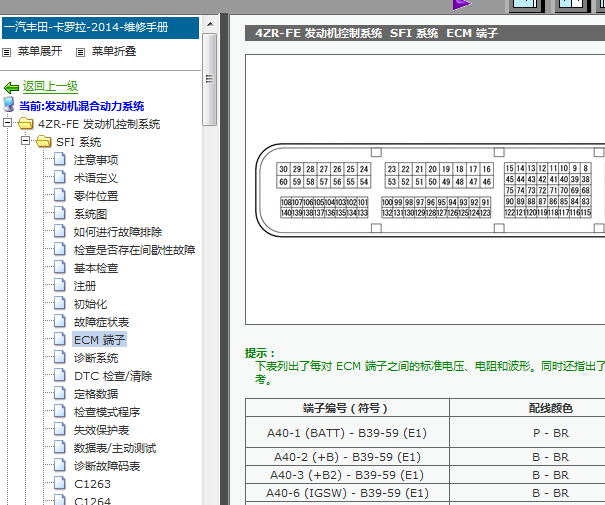
Task: Click the 提示： heading text
Action: point(260,353)
